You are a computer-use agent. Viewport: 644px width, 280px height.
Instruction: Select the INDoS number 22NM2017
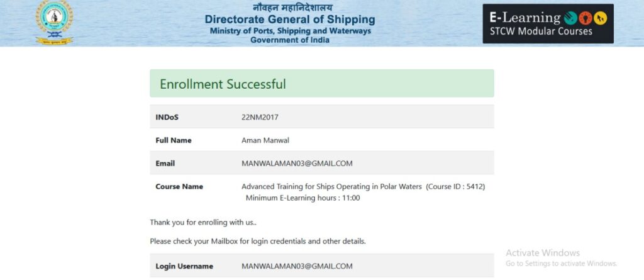tap(260, 117)
